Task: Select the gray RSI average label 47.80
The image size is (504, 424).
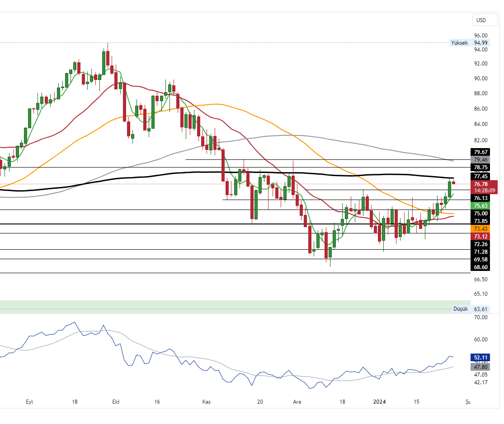Action: pos(480,367)
